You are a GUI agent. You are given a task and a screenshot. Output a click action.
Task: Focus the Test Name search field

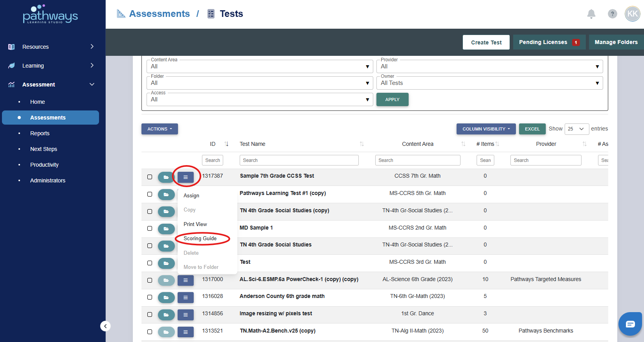click(299, 160)
